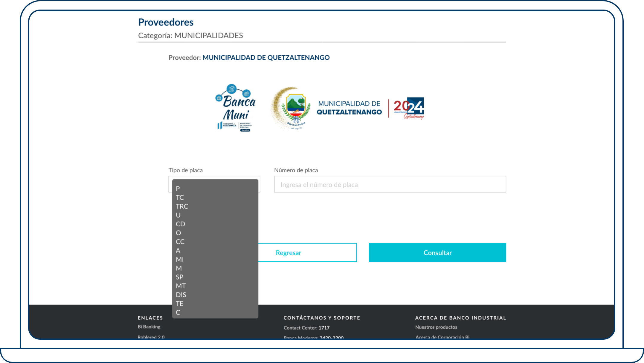The width and height of the screenshot is (644, 363).
Task: Click the Quetzaltenango municipal crest emblem
Action: click(291, 108)
